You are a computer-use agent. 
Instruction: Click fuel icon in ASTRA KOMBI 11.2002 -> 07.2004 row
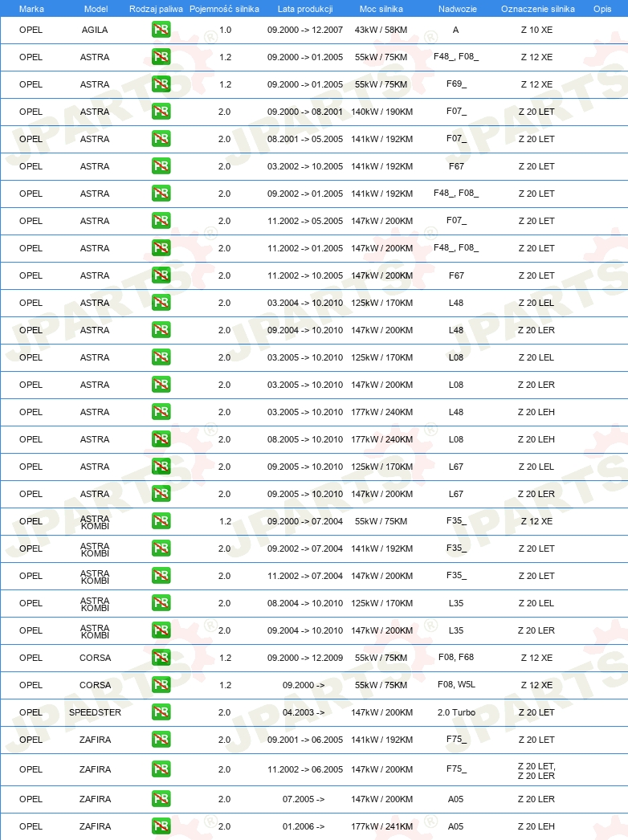[x=161, y=576]
